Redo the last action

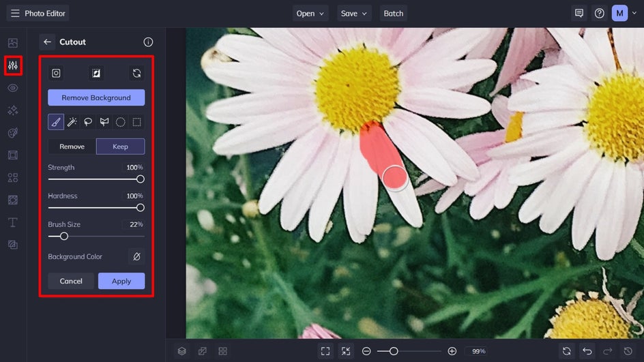(x=607, y=351)
